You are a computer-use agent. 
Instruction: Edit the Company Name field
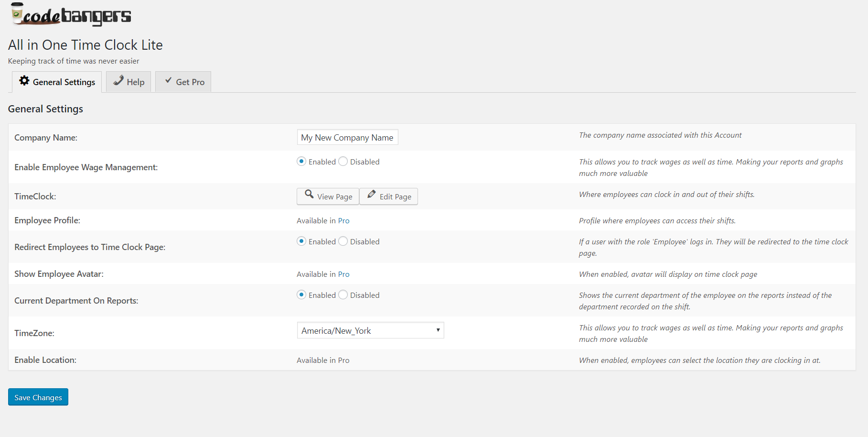tap(347, 137)
